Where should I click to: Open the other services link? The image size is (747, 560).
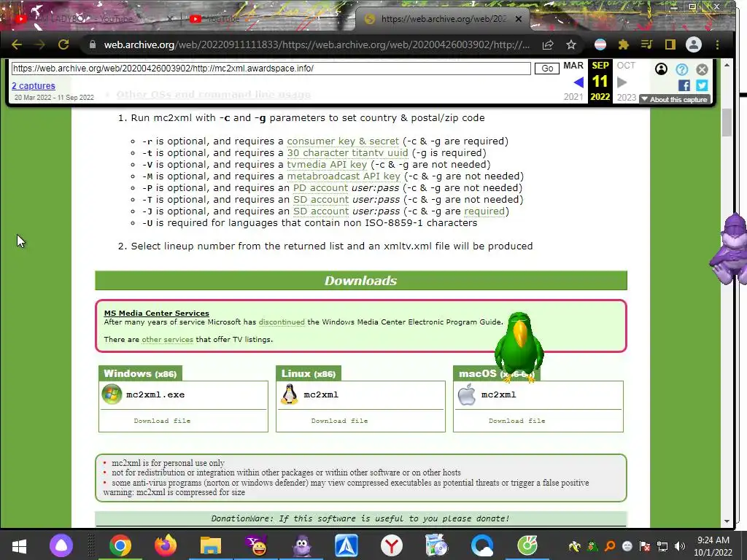[167, 340]
